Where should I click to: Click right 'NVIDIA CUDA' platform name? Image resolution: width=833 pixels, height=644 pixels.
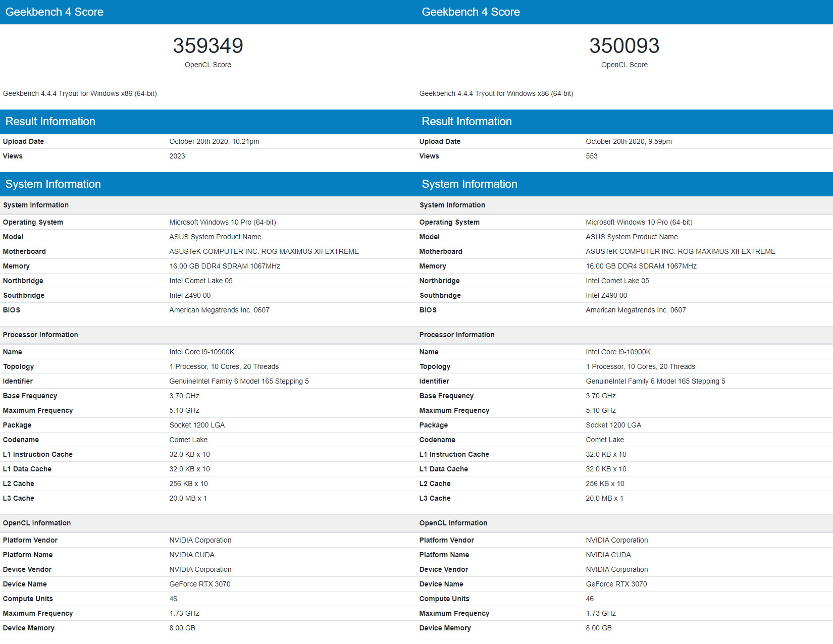pos(608,555)
